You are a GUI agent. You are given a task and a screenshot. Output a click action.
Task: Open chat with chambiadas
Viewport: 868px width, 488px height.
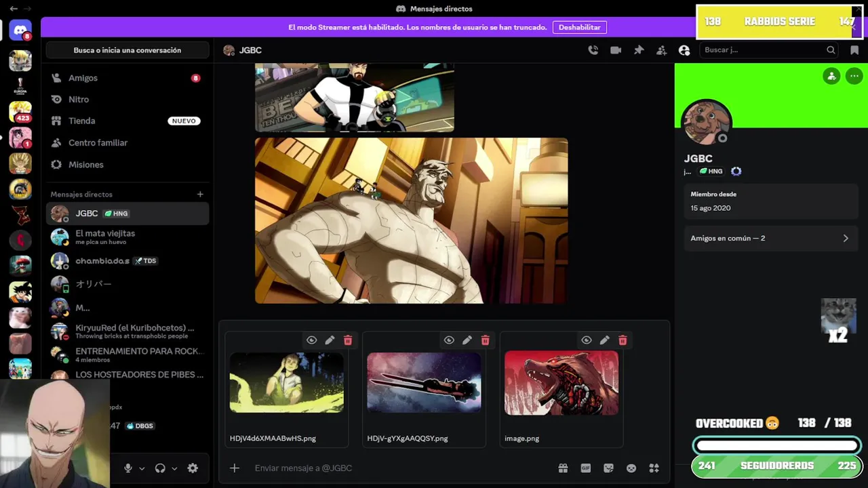pyautogui.click(x=127, y=261)
